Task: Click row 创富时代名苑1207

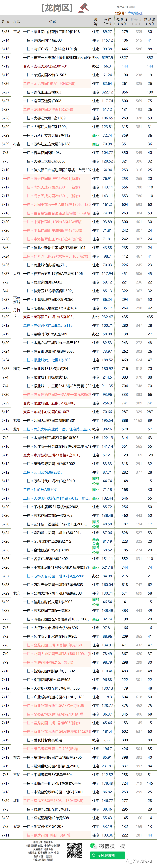Action: [78, 827]
